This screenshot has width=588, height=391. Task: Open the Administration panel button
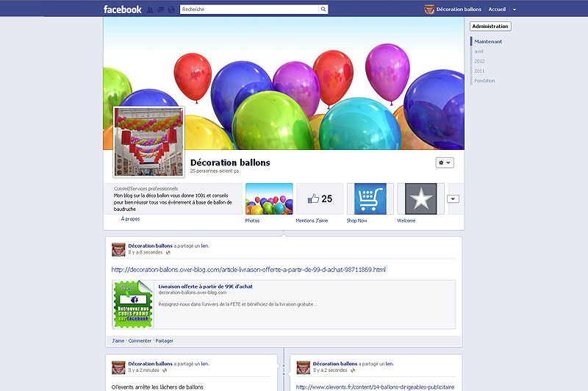pyautogui.click(x=490, y=26)
